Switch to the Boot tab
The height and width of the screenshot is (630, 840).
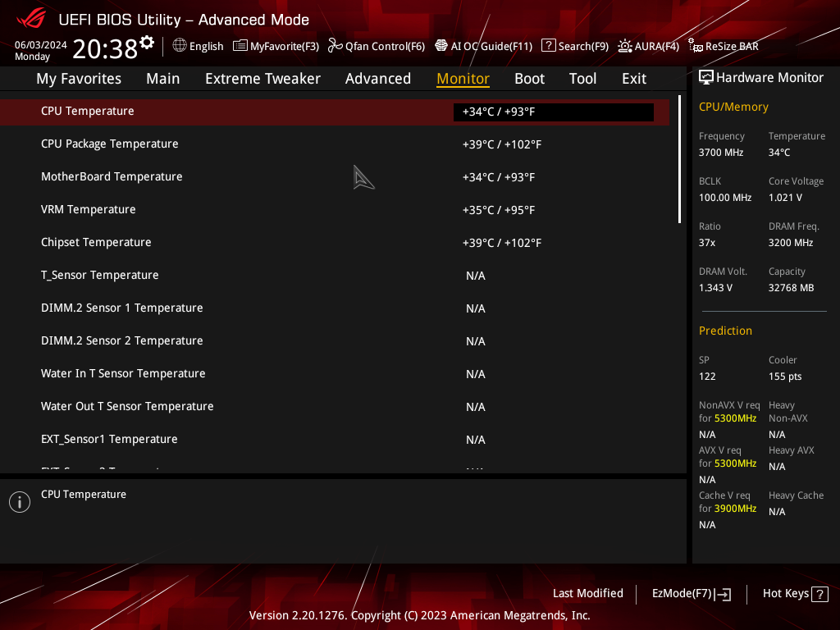tap(529, 78)
